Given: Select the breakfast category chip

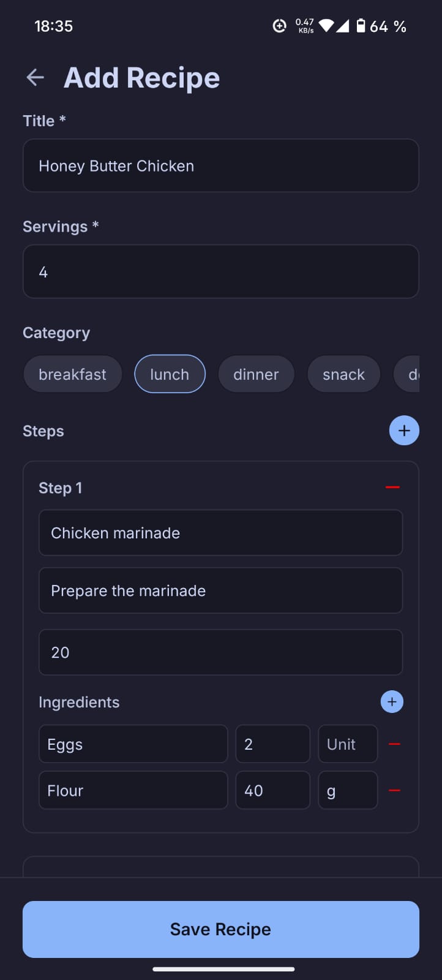Looking at the screenshot, I should pos(72,374).
